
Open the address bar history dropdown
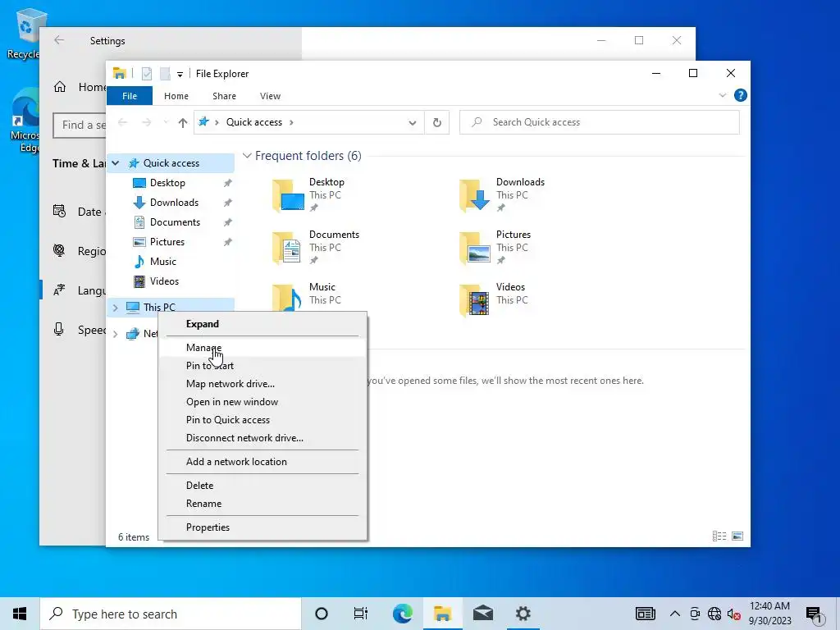coord(412,123)
